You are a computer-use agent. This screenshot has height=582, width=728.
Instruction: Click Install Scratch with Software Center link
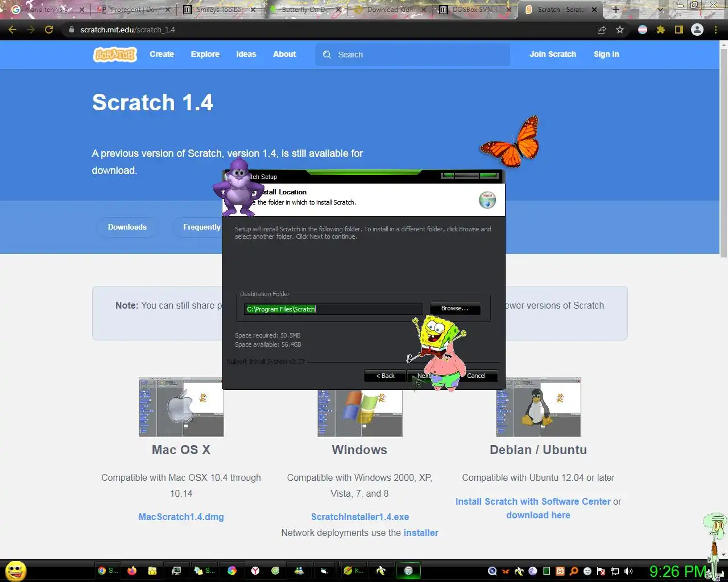click(x=533, y=501)
